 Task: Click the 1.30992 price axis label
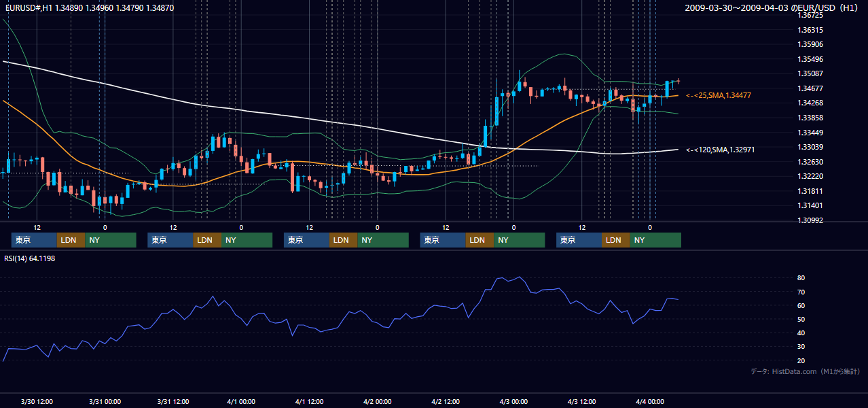click(x=810, y=220)
